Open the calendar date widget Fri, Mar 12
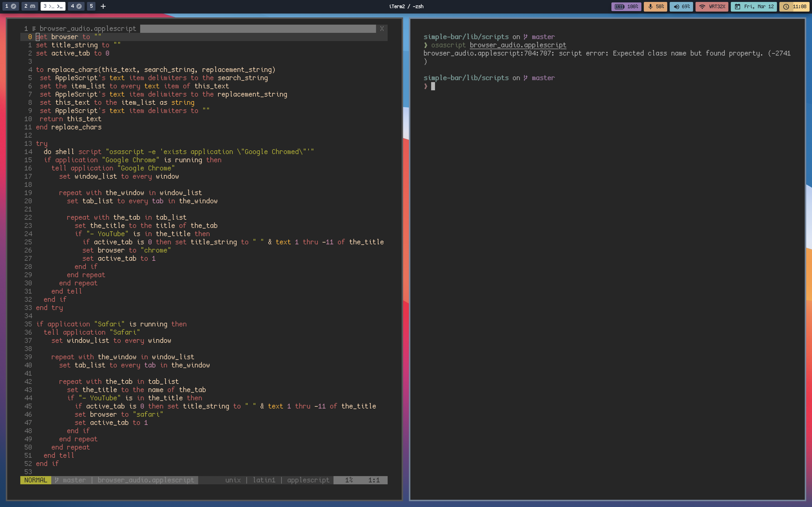Image resolution: width=812 pixels, height=507 pixels. (754, 6)
